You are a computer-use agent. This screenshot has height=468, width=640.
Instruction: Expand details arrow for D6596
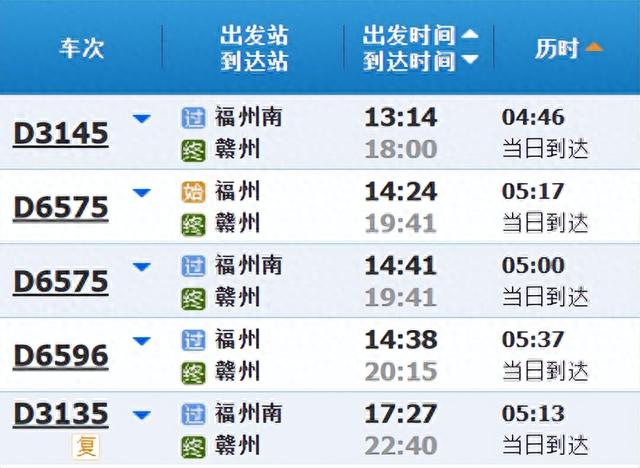[x=142, y=341]
